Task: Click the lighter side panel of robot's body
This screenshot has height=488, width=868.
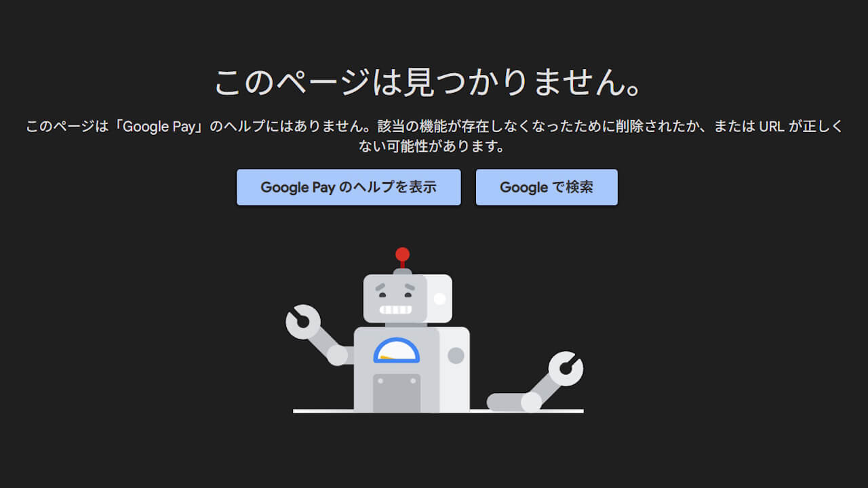Action: tap(454, 369)
